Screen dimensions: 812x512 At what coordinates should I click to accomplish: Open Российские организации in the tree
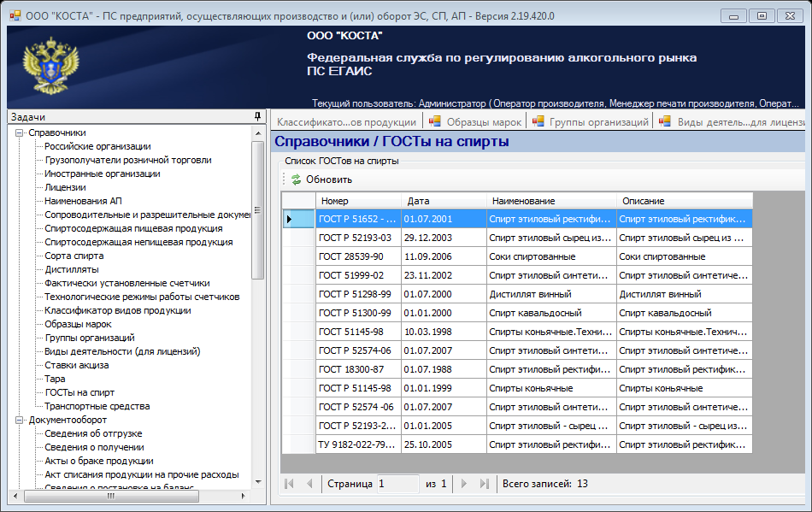pos(97,146)
